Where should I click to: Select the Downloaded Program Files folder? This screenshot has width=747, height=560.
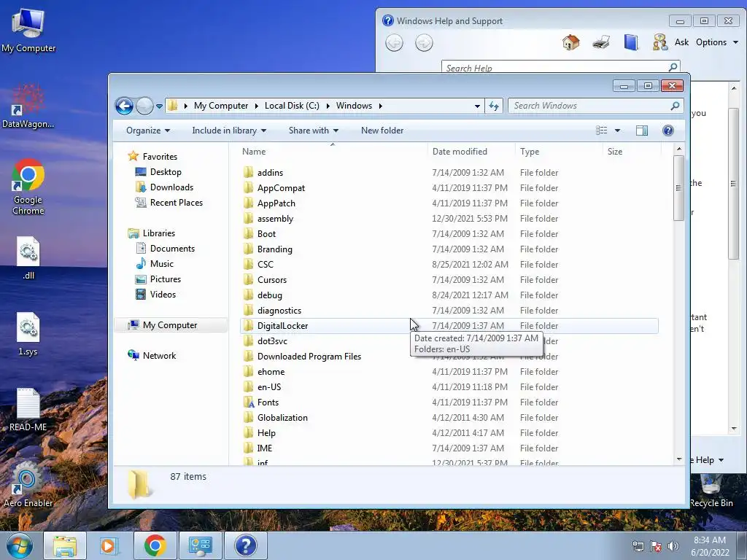pos(309,356)
